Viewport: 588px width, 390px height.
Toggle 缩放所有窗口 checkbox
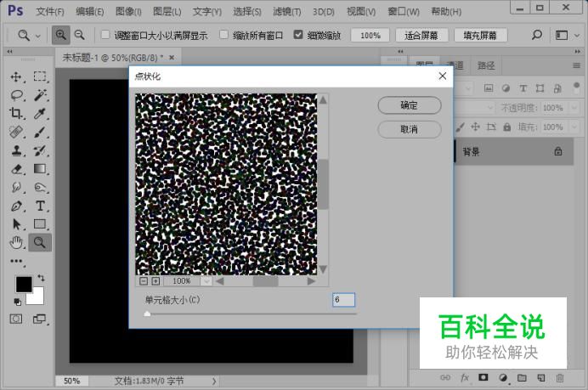pos(223,35)
